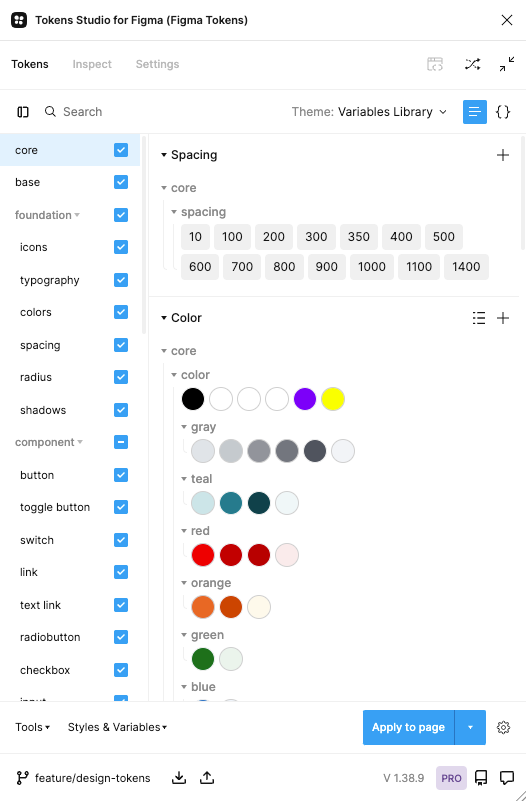Uncheck the typography token set
The height and width of the screenshot is (801, 526).
point(121,280)
